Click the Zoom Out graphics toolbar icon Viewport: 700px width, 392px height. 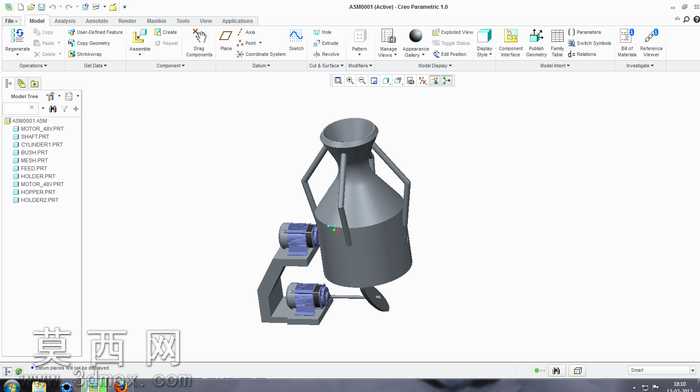tap(362, 81)
